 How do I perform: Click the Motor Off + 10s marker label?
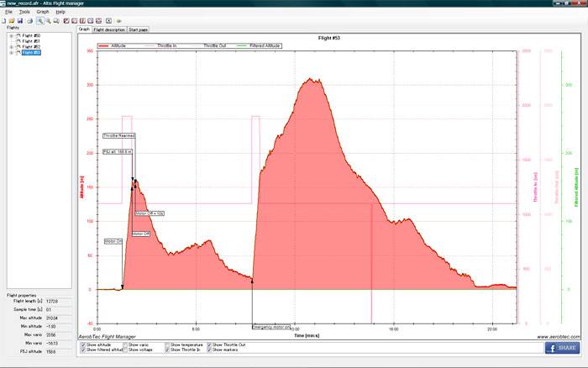click(150, 213)
